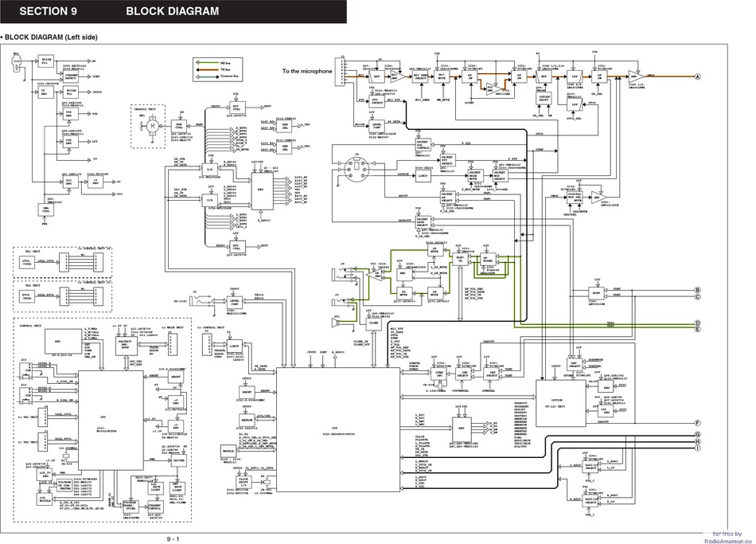This screenshot has width=756, height=544.
Task: Click the LCD BACK LIGHT block
Action: click(156, 487)
